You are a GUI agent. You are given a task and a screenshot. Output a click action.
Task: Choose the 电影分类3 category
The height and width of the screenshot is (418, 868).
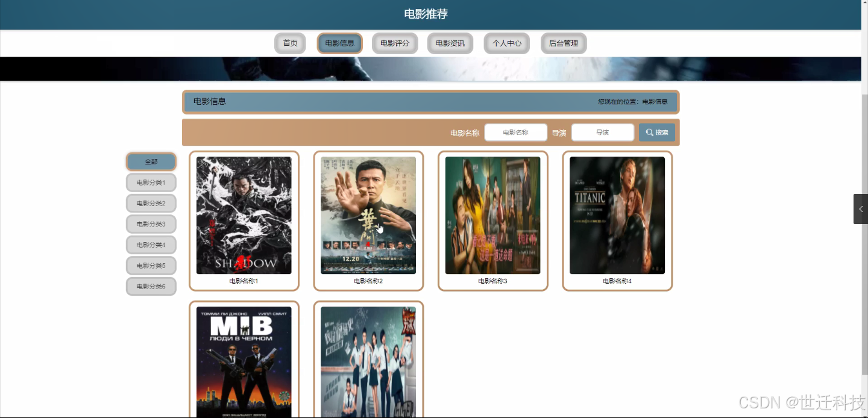point(151,224)
